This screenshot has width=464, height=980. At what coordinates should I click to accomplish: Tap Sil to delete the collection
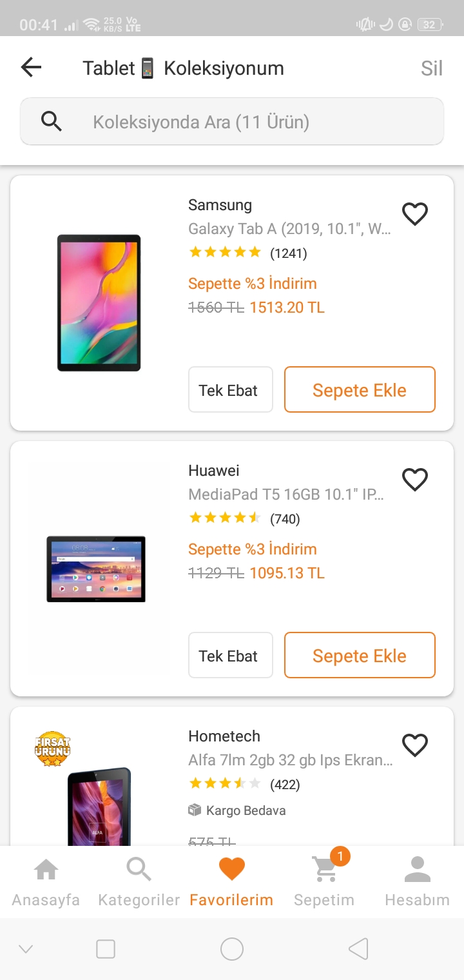click(431, 68)
